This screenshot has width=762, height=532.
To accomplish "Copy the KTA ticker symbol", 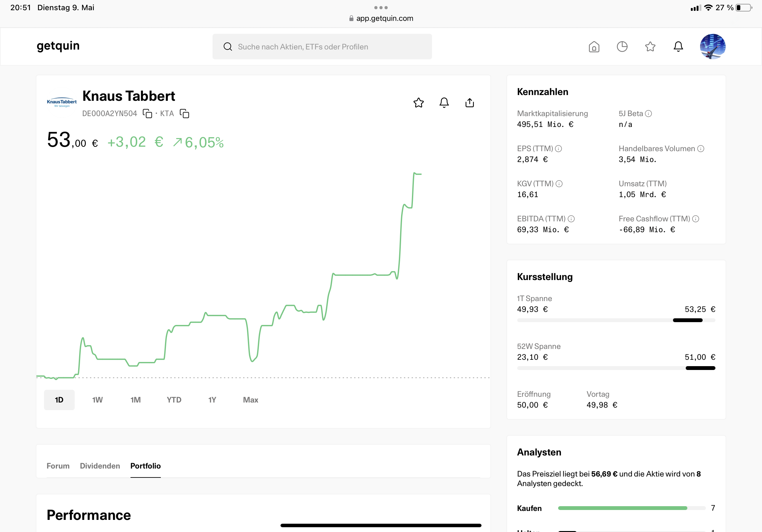I will (x=184, y=114).
